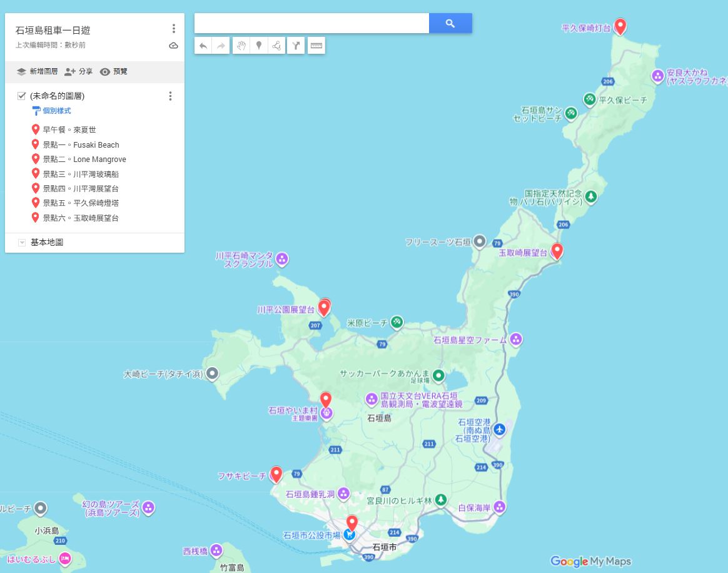Click the 西桟橋 marker icon

(x=216, y=550)
